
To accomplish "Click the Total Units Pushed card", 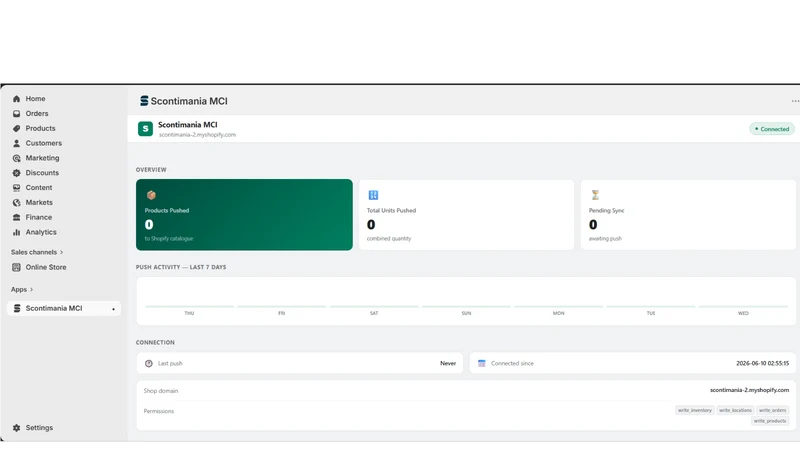I will (x=466, y=214).
